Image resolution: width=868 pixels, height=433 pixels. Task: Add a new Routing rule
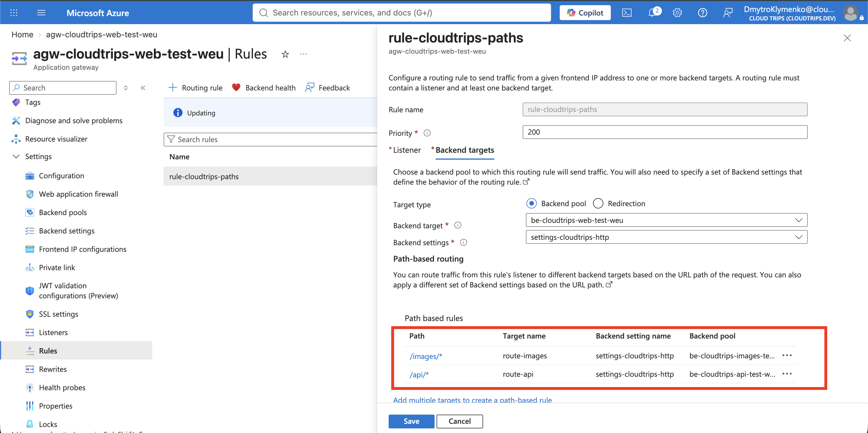(195, 88)
